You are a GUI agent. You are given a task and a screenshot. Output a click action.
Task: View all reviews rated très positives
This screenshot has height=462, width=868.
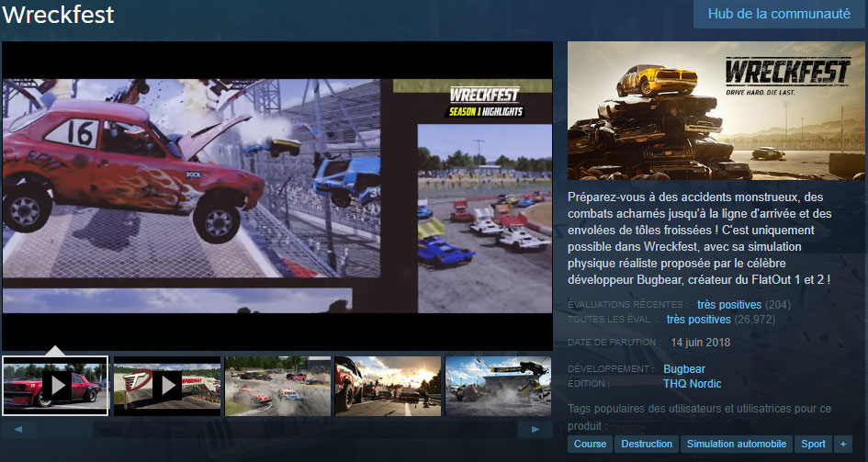tap(698, 319)
